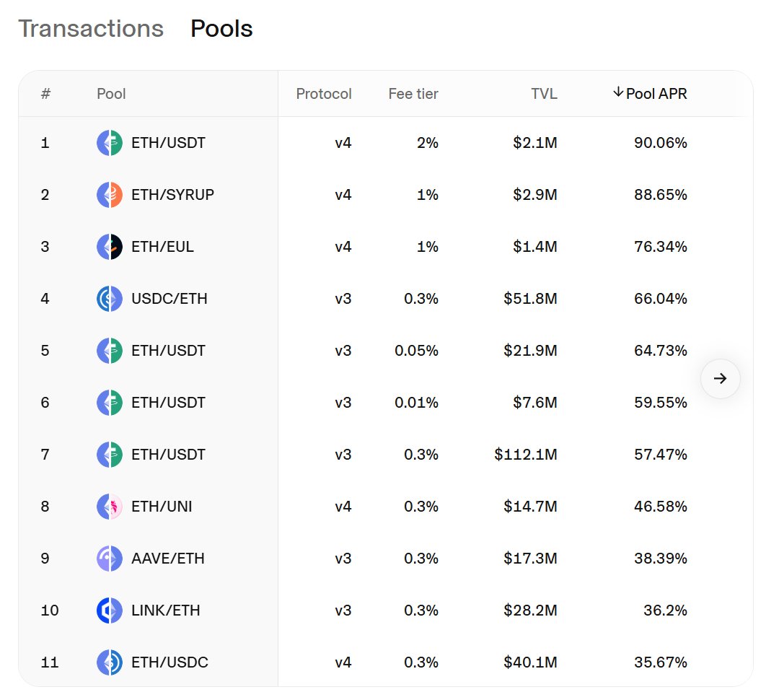Click the $28.2M TVL cell
The image size is (766, 700).
pos(531,610)
